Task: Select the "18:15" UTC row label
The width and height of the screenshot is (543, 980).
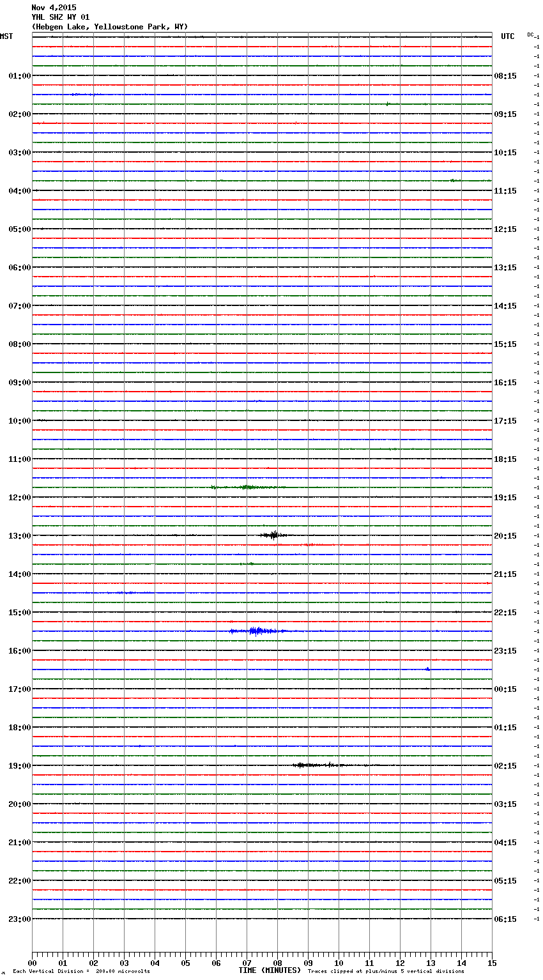Action: pyautogui.click(x=505, y=459)
